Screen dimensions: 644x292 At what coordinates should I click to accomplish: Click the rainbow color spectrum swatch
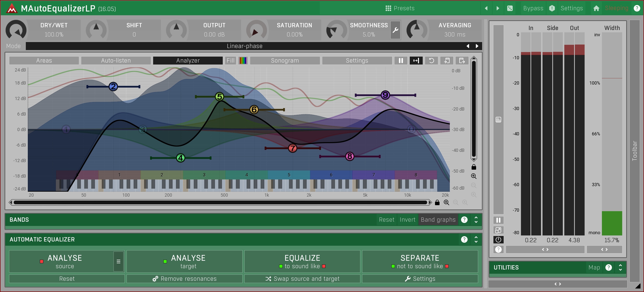tap(243, 61)
